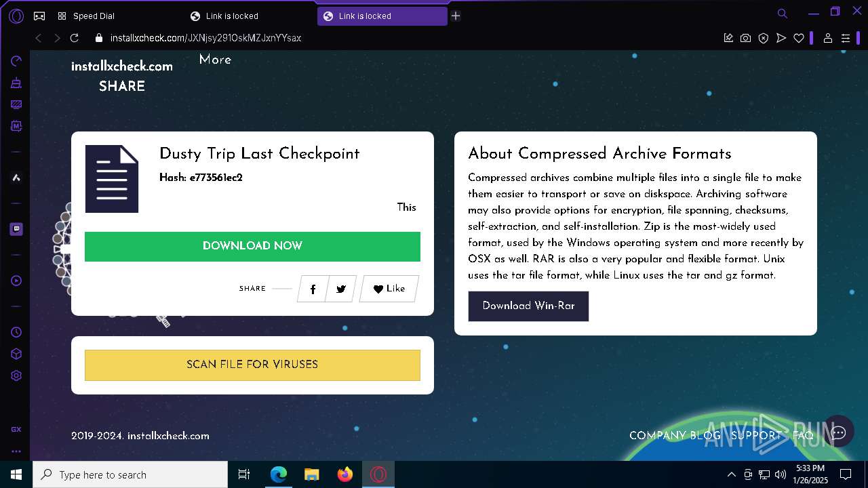Viewport: 868px width, 488px height.
Task: Click 'About Compressed Archive Formats' heading
Action: 599,154
